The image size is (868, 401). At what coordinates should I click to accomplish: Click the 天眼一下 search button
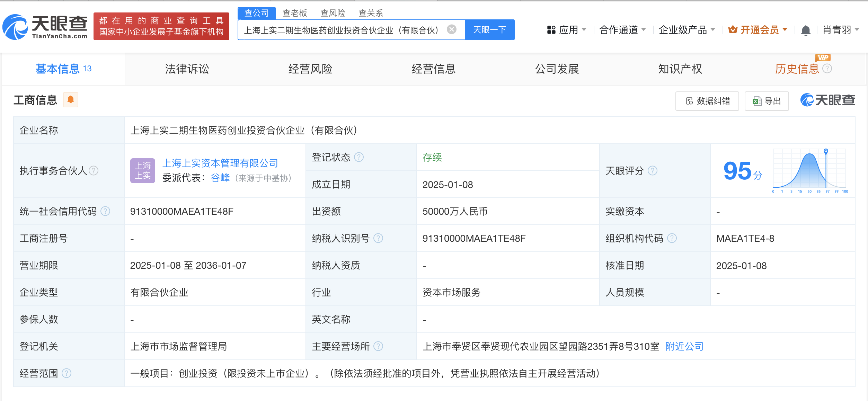pyautogui.click(x=489, y=30)
